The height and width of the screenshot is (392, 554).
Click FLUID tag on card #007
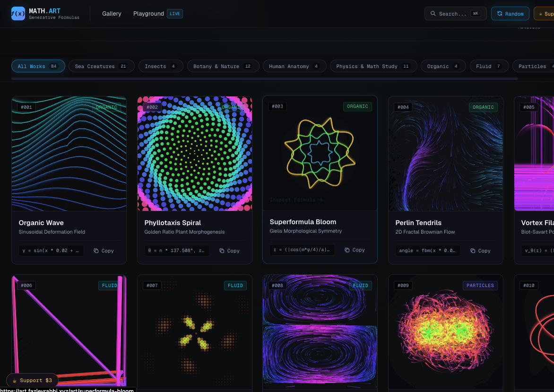[x=235, y=286]
